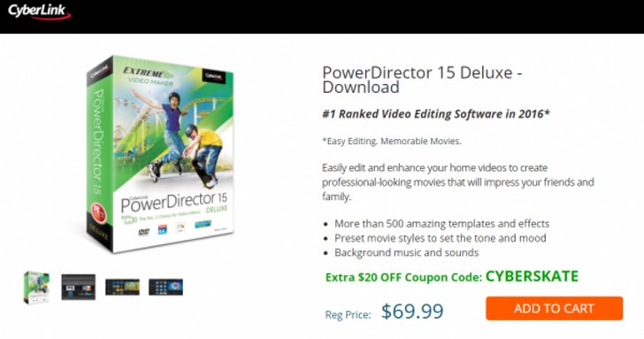Click the 'More than 500 amazing templates' bullet
Screen dimensions: 644x339
click(x=441, y=224)
